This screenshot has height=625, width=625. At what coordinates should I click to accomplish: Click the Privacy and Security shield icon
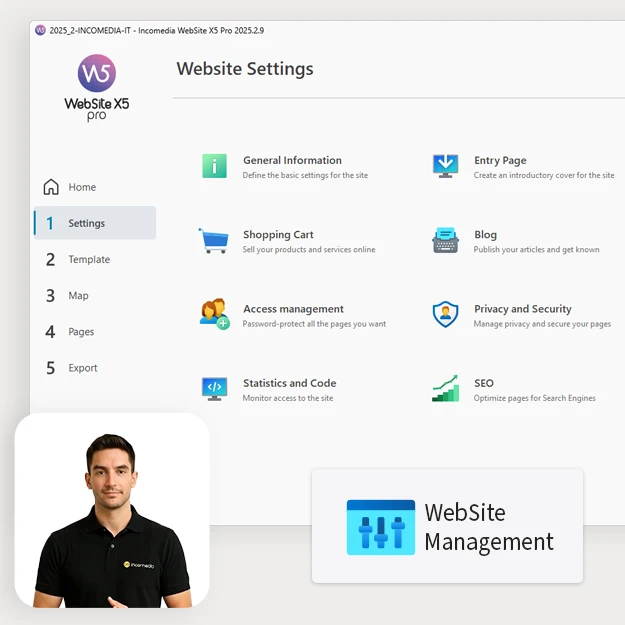tap(445, 315)
